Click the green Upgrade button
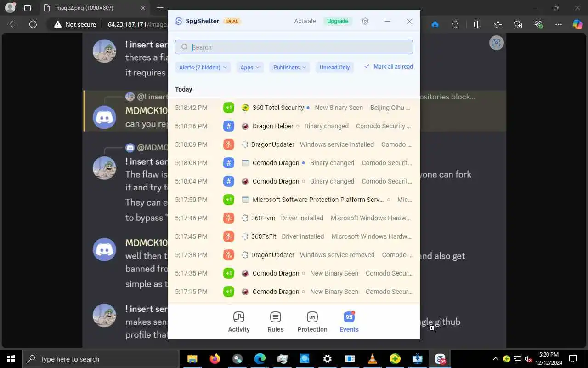 click(x=338, y=21)
